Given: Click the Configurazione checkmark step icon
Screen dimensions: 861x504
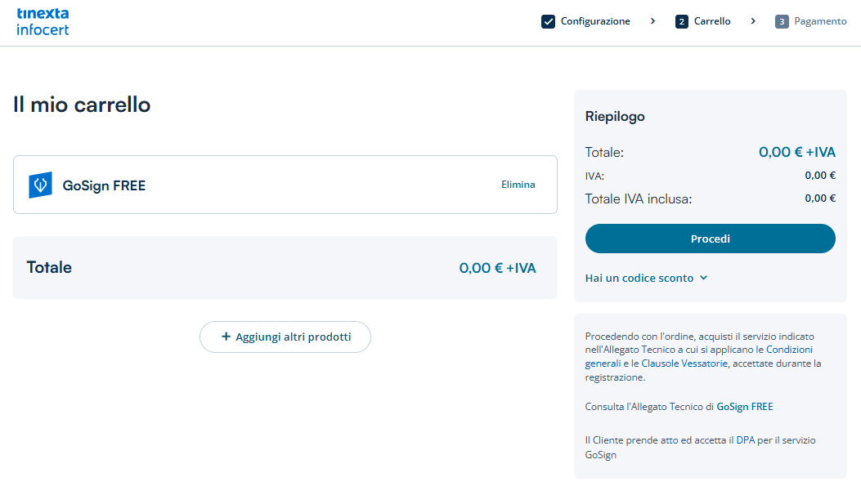Looking at the screenshot, I should 548,22.
